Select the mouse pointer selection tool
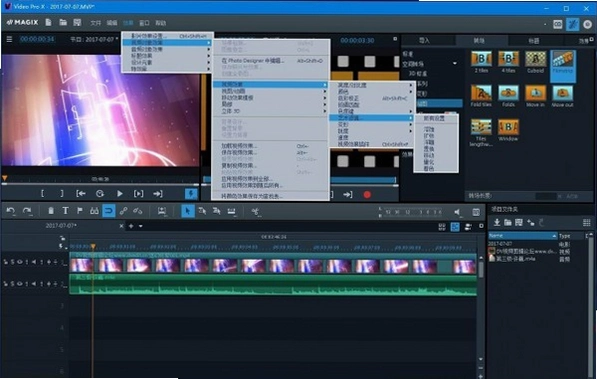Screen dimensions: 597x379 tap(187, 211)
